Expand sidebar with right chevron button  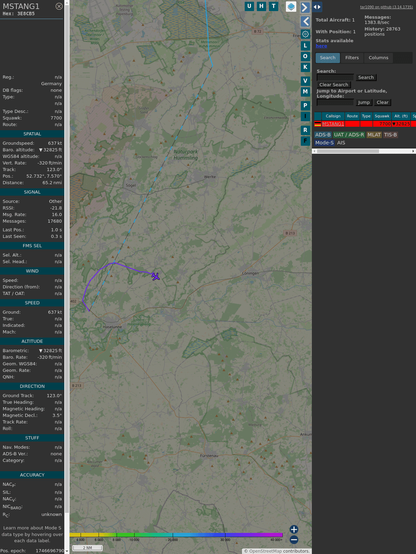point(305,7)
